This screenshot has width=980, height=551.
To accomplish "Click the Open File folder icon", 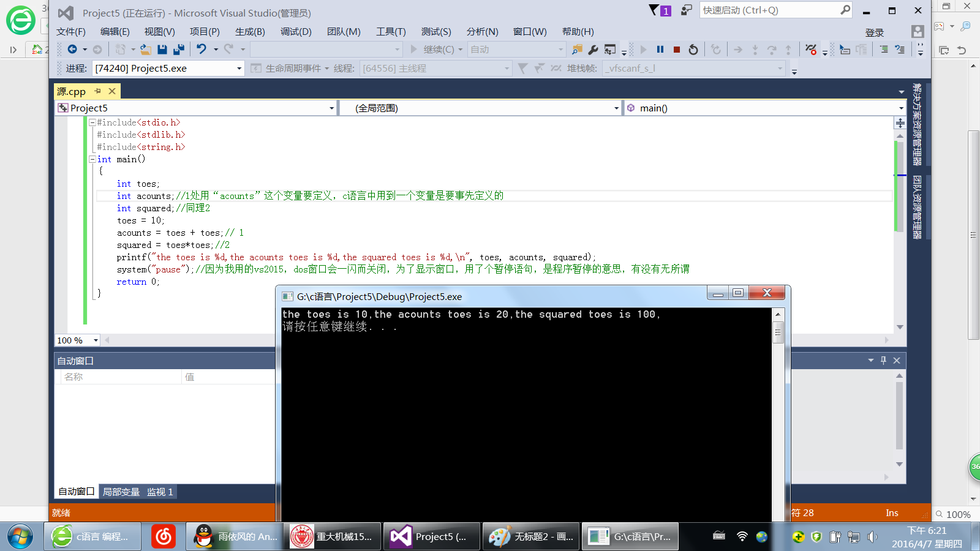I will [145, 50].
